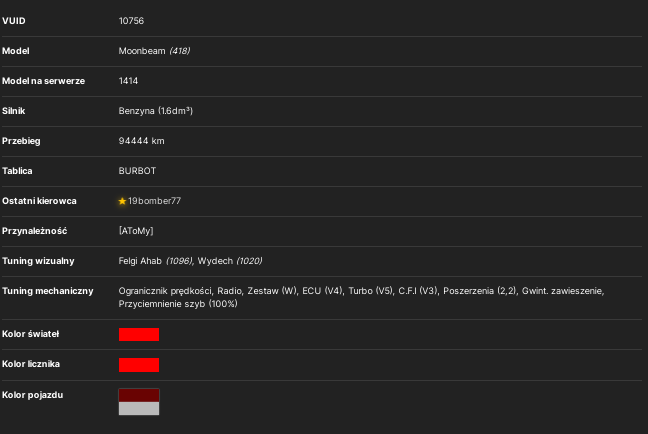The height and width of the screenshot is (434, 648).
Task: Click the VUID value 10756
Action: 131,21
